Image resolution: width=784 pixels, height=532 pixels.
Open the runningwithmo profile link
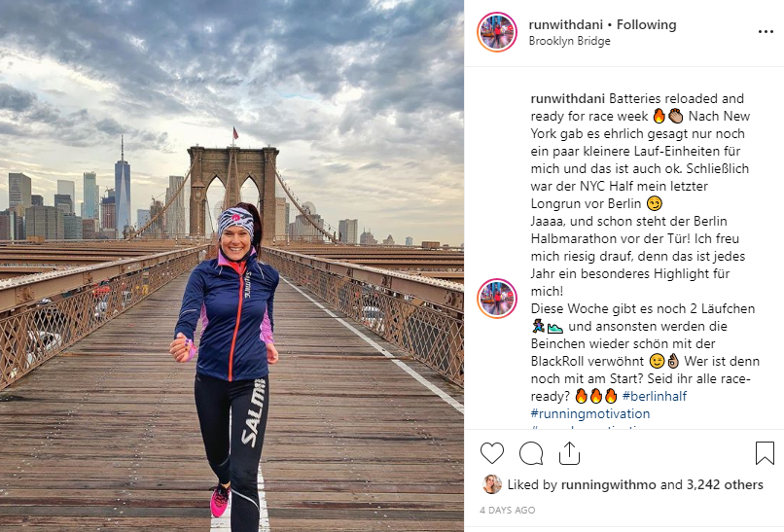click(608, 484)
